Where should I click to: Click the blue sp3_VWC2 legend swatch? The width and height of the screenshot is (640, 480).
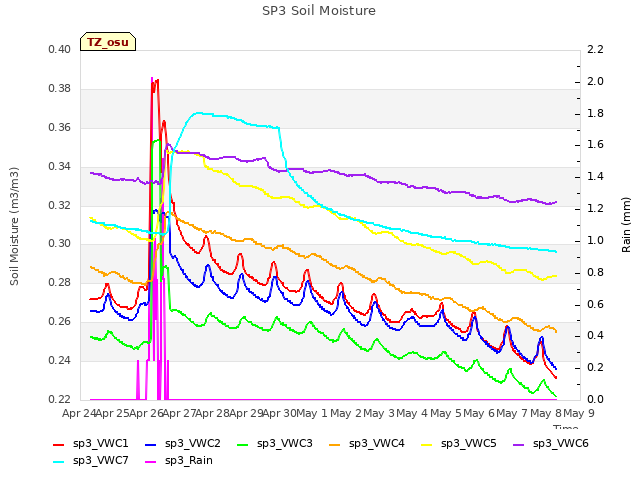pos(151,444)
